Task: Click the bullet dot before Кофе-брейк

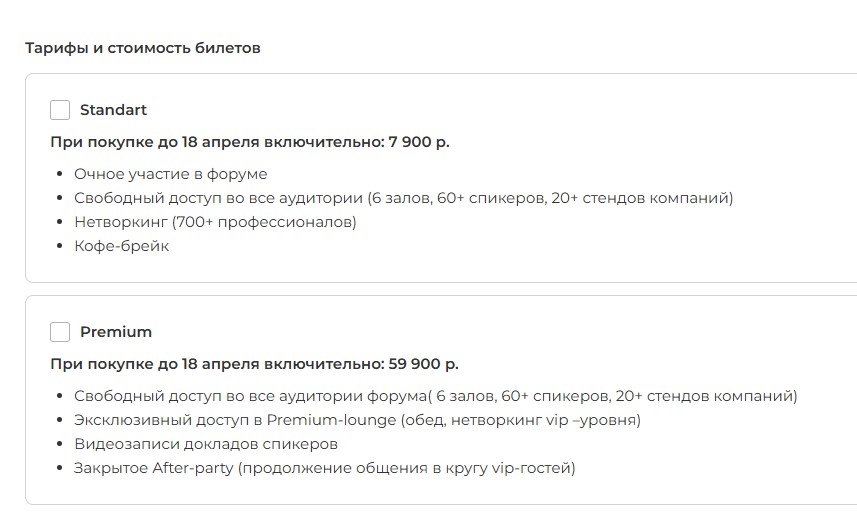Action: (x=61, y=247)
